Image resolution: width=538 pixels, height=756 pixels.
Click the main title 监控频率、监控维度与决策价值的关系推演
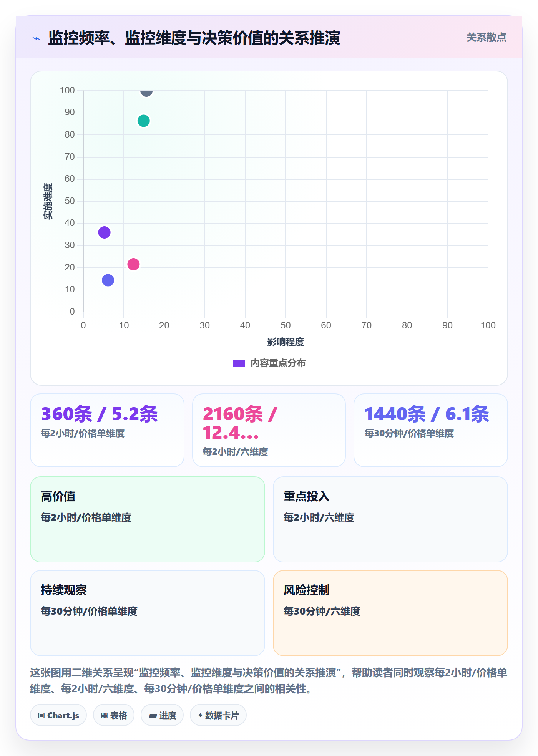[194, 38]
